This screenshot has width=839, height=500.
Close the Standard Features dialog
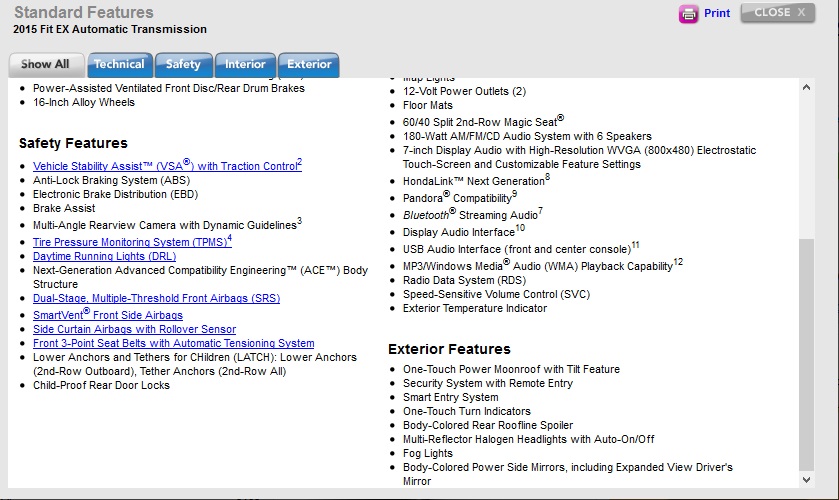778,12
